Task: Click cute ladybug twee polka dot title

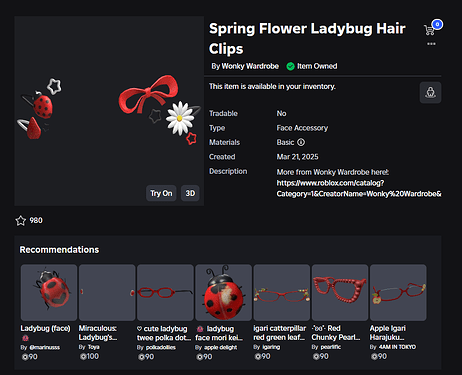Action: [164, 333]
